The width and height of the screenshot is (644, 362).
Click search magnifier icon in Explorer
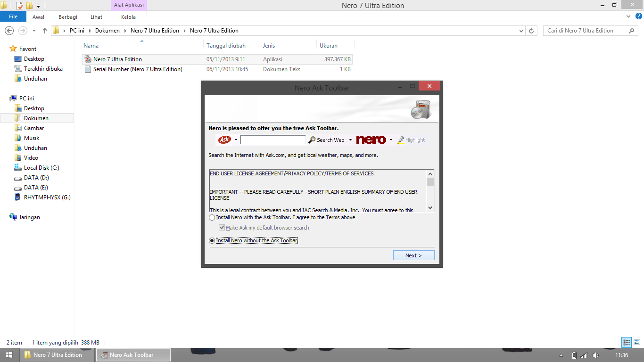[x=632, y=31]
